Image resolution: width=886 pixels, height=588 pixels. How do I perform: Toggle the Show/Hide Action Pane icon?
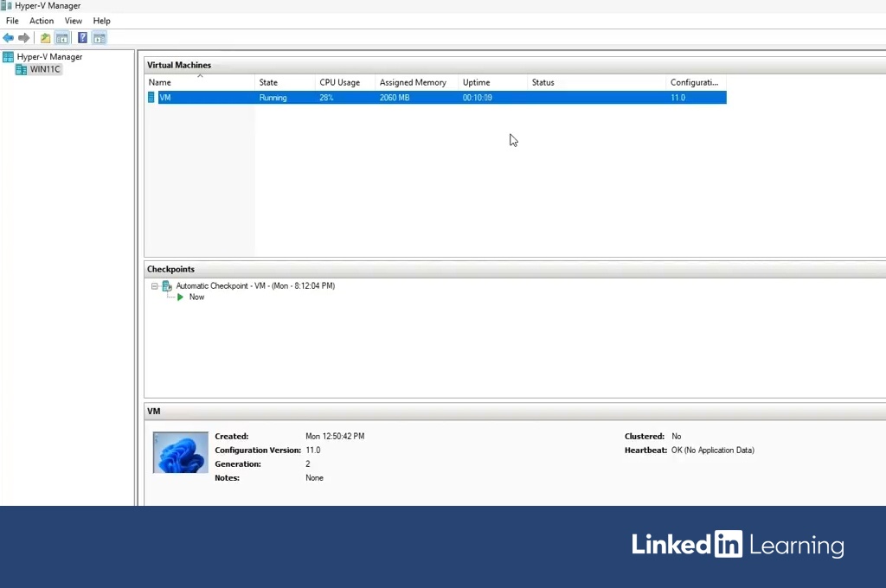click(x=100, y=38)
